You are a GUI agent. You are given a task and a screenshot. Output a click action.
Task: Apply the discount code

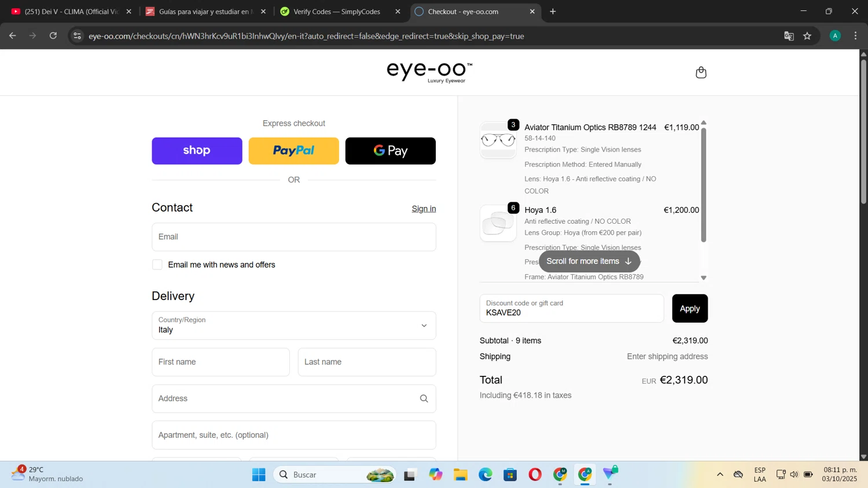[690, 308]
